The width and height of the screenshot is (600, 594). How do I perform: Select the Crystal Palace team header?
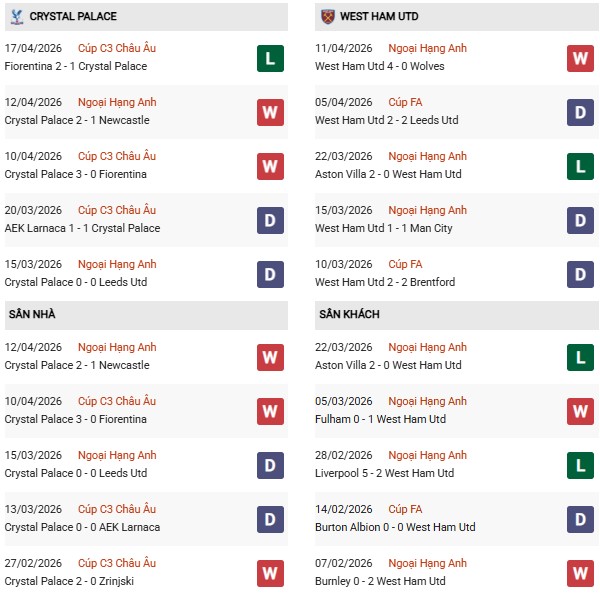(73, 16)
